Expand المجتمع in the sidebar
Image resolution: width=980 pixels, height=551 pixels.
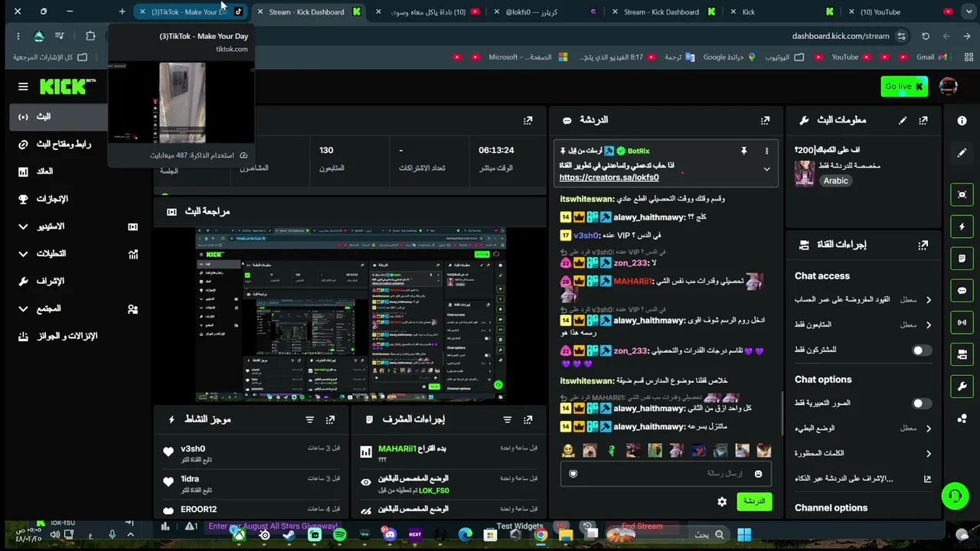77,309
